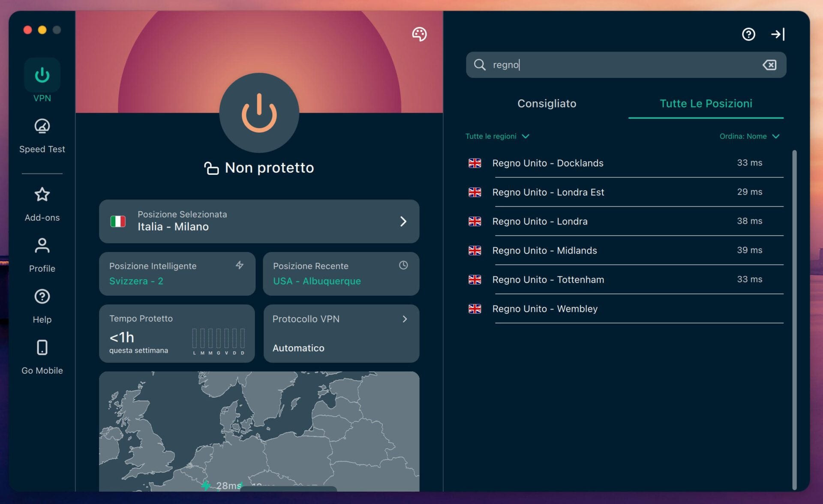823x504 pixels.
Task: Click the lightning bolt smart location icon
Action: pos(240,265)
